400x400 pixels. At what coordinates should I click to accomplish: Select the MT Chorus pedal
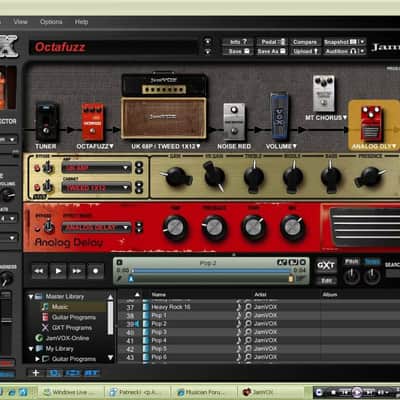(x=324, y=93)
